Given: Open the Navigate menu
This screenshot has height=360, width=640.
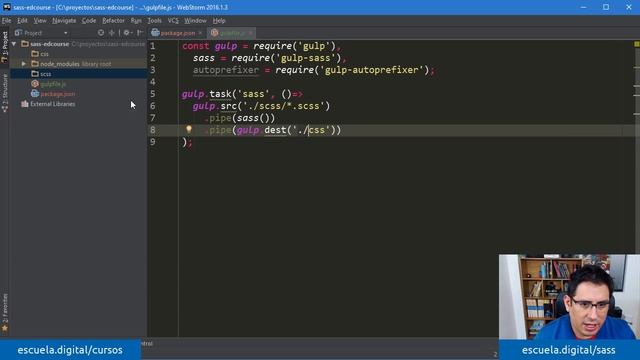Looking at the screenshot, I should (x=64, y=20).
